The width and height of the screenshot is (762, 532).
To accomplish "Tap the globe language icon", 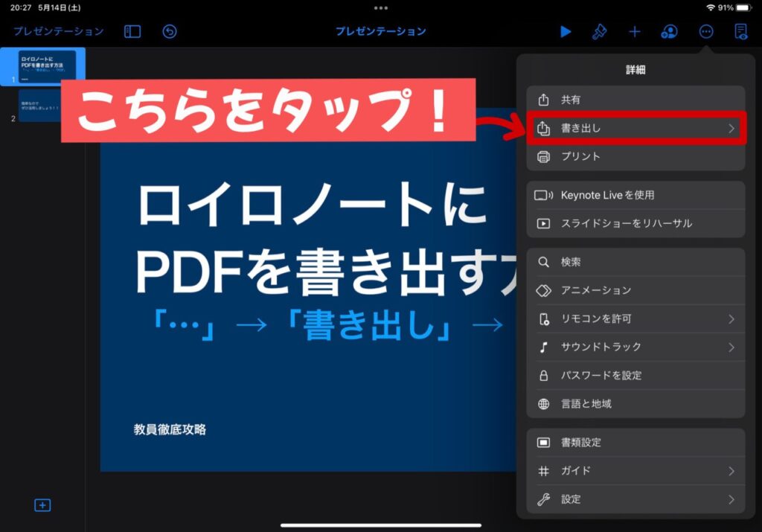I will [543, 404].
